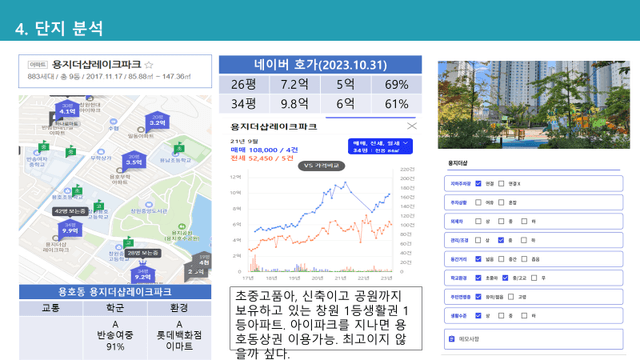This screenshot has width=640, height=360.
Task: Select the 9.2억 crowned marker on map
Action: point(143,273)
